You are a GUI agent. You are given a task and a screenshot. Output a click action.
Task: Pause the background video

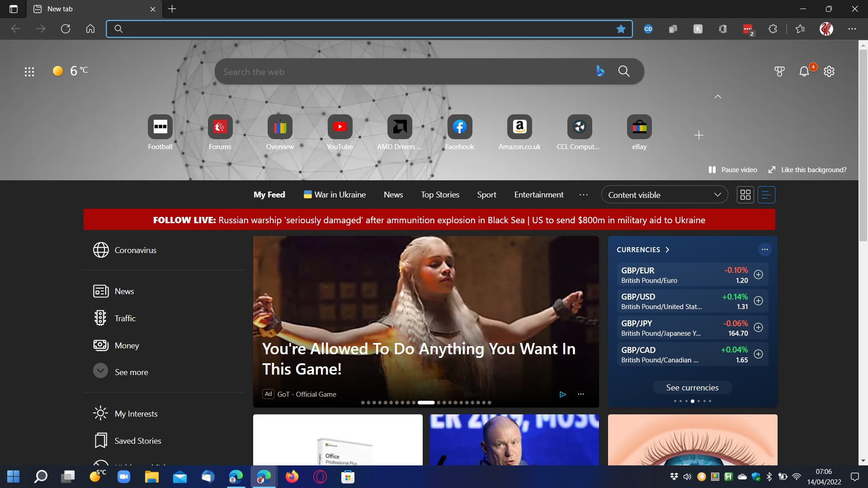[733, 170]
